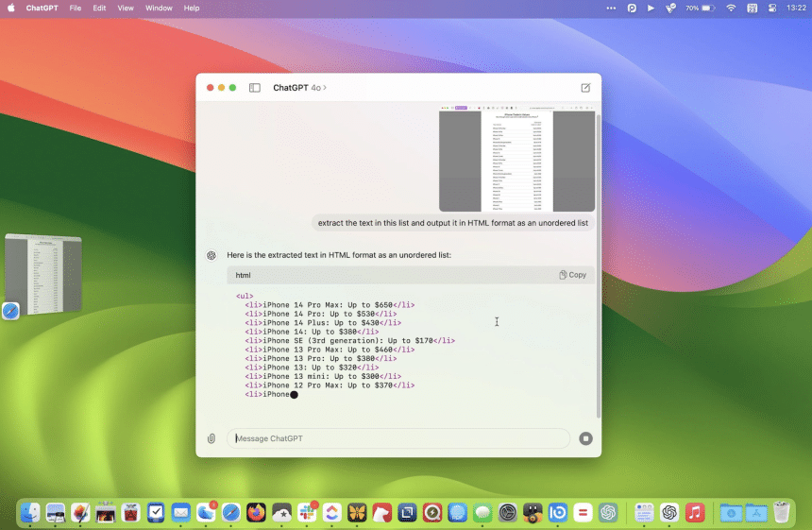Open Finder from the Dock
The image size is (812, 530).
[x=30, y=512]
